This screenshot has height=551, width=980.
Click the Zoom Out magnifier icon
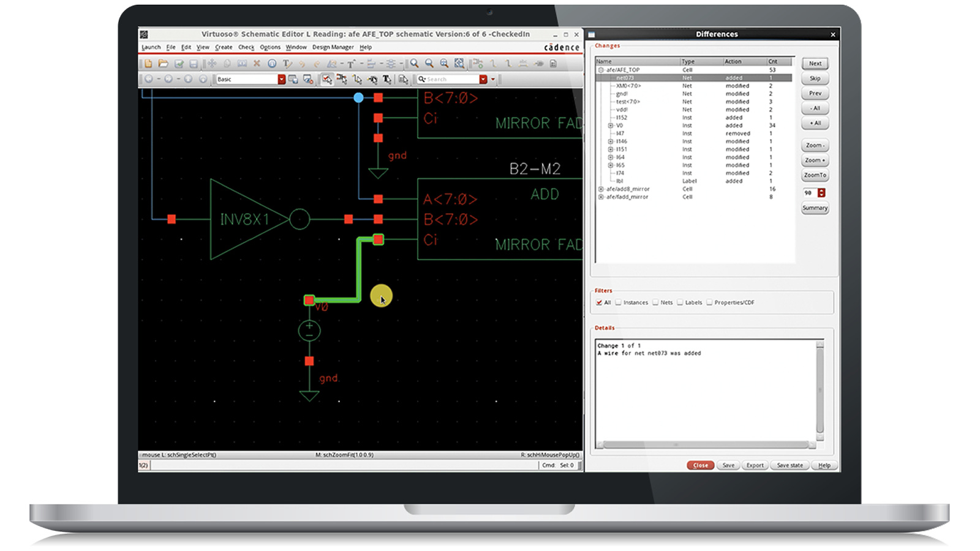point(429,64)
